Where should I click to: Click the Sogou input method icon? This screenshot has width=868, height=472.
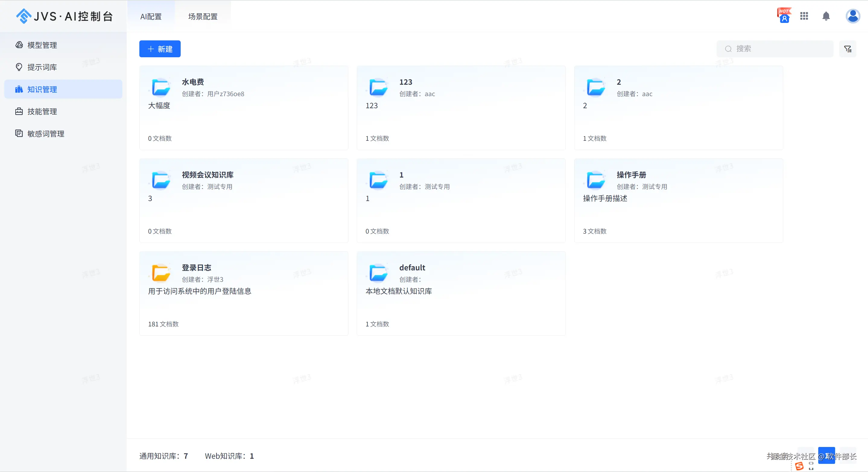click(x=799, y=466)
